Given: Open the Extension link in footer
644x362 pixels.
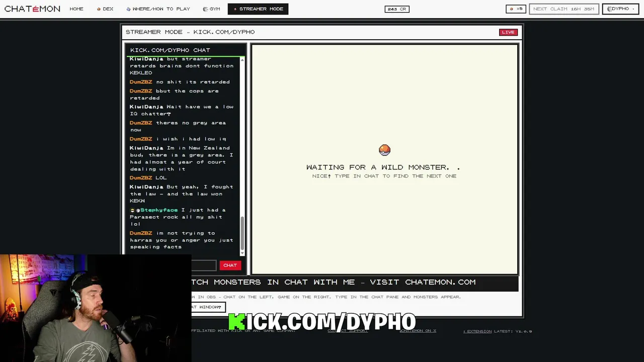Looking at the screenshot, I should [477, 331].
